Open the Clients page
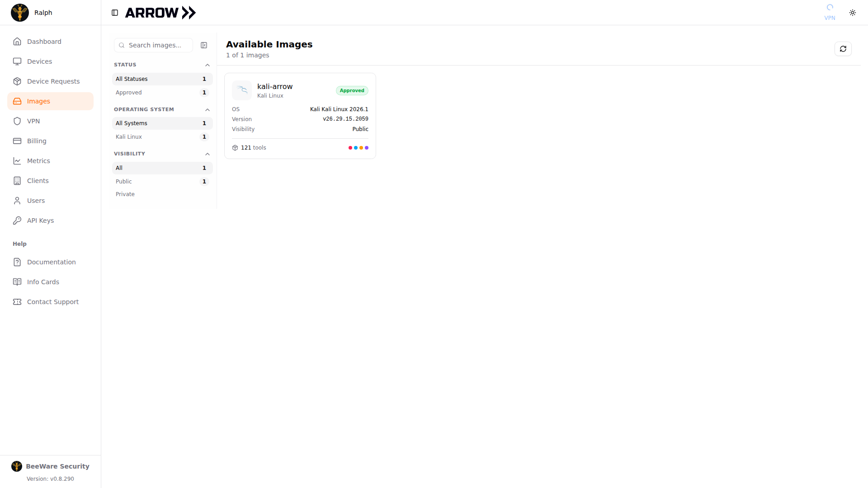 tap(50, 181)
